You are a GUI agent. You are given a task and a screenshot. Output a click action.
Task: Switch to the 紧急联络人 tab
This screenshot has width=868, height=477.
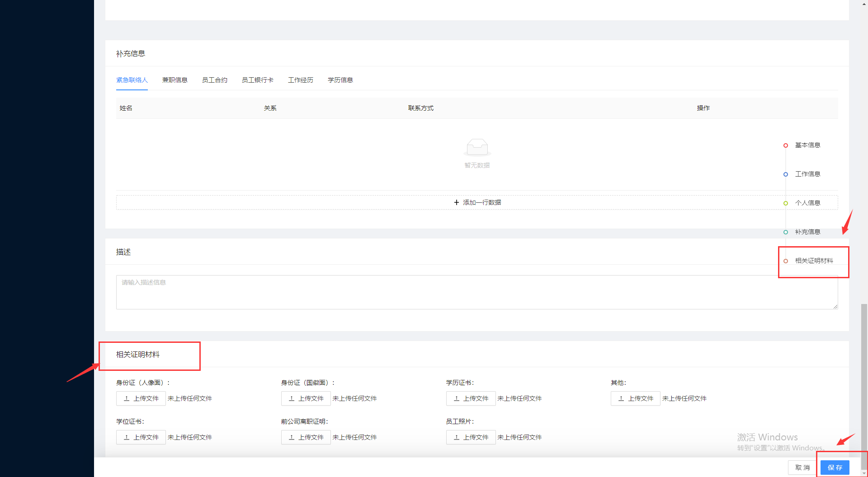click(132, 80)
